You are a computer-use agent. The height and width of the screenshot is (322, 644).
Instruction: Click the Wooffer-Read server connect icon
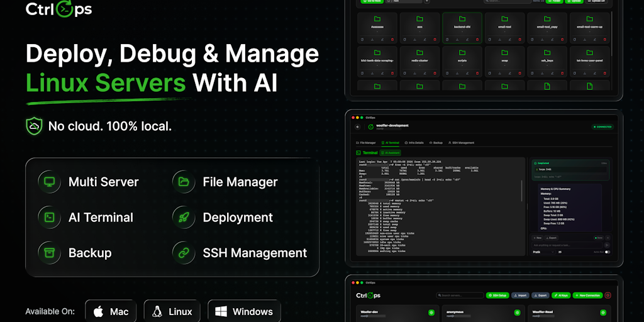tap(603, 313)
